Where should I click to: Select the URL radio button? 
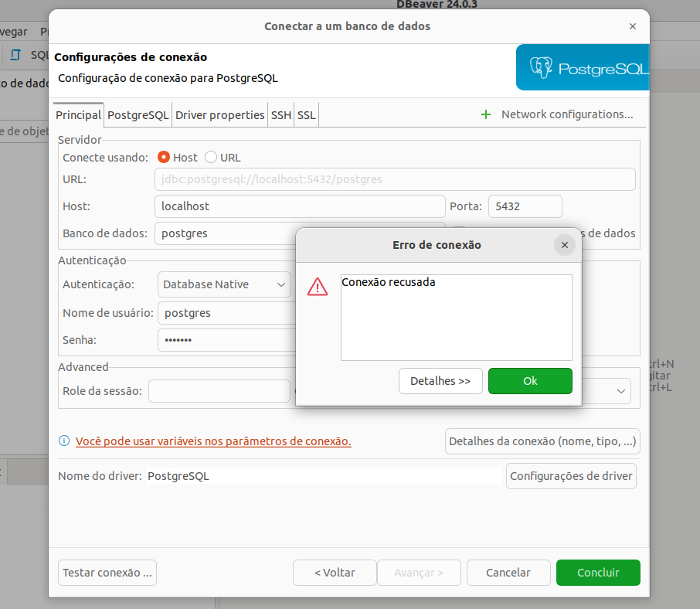(x=211, y=157)
